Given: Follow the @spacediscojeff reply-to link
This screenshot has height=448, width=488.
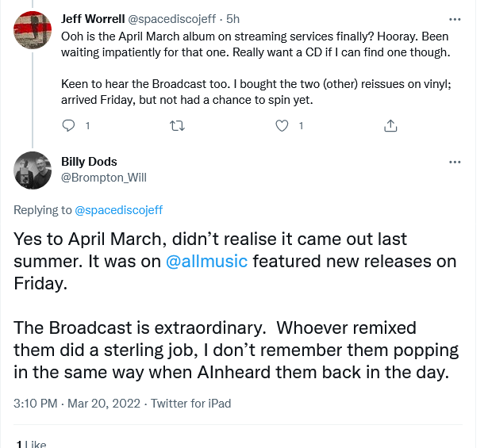Looking at the screenshot, I should 119,210.
